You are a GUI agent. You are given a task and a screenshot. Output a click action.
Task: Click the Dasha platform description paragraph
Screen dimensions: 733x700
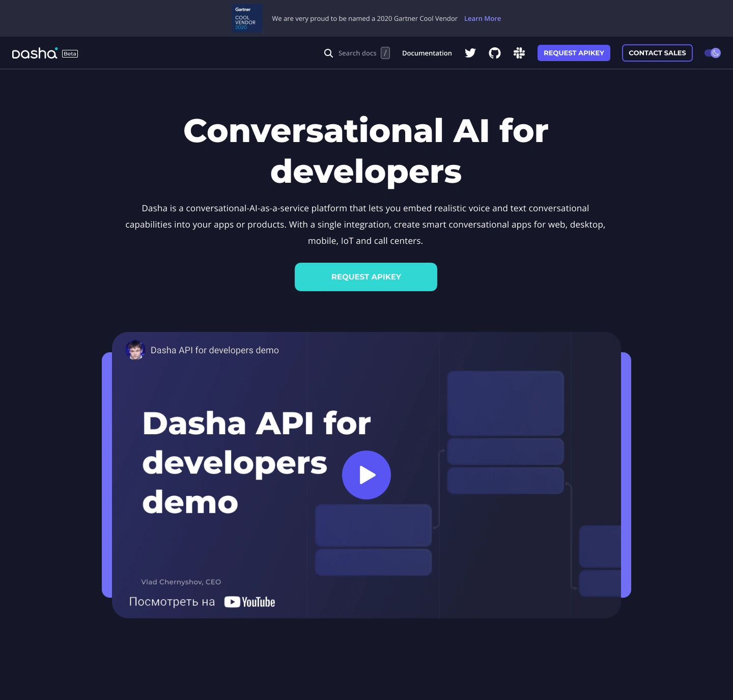click(365, 225)
